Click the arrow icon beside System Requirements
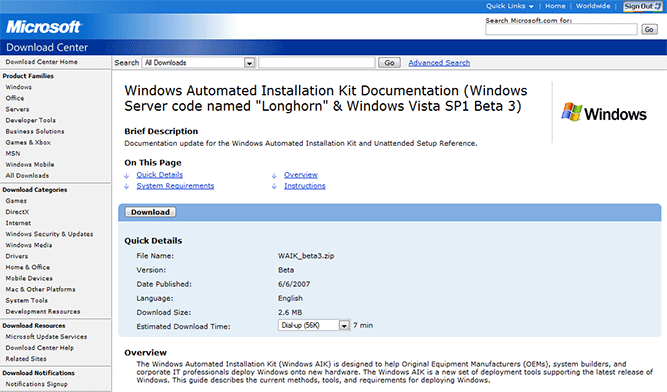 tap(127, 186)
